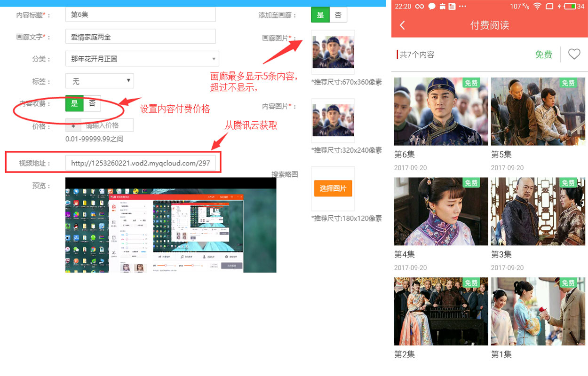Set 内容收费 to 否
This screenshot has height=376, width=588.
coord(92,104)
